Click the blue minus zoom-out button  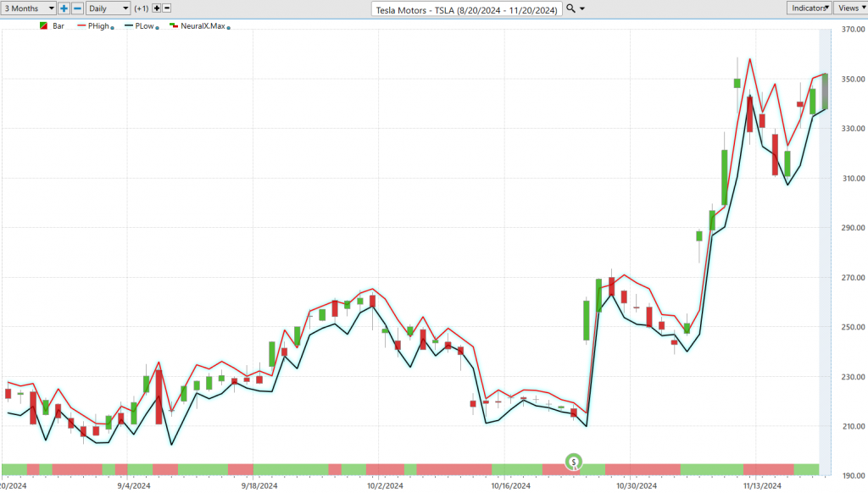pos(77,8)
